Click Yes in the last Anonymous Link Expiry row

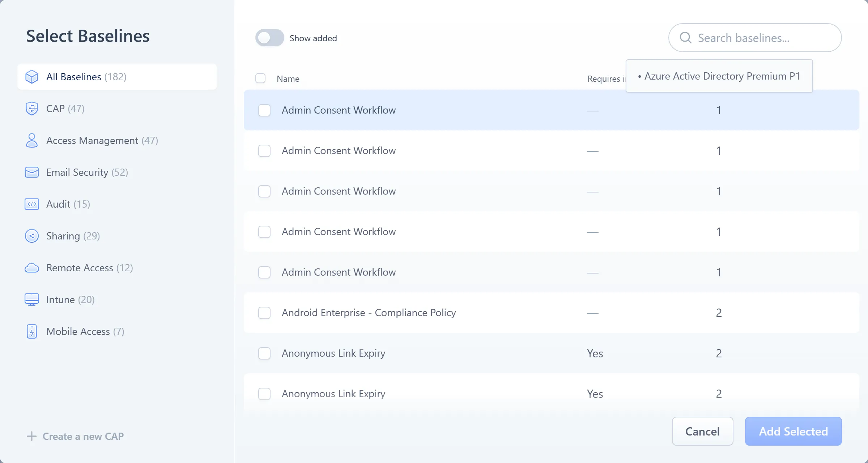pos(595,394)
